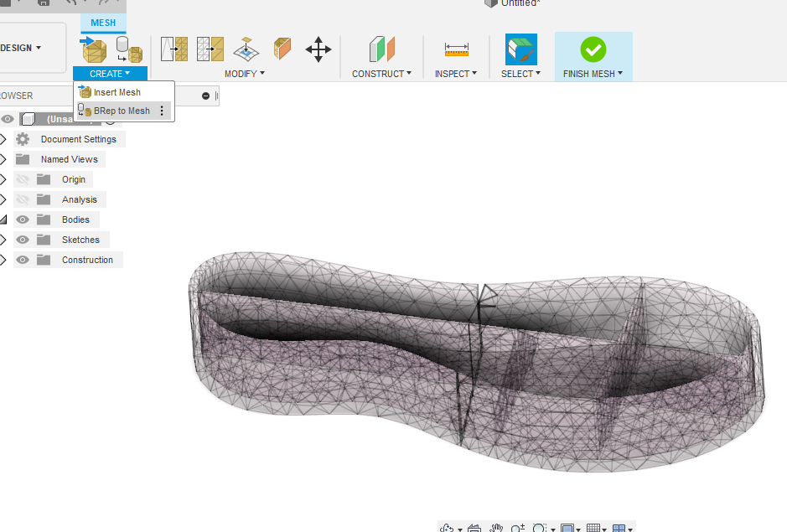Open the INSPECT dropdown menu
Image resolution: width=787 pixels, height=532 pixels.
point(456,74)
